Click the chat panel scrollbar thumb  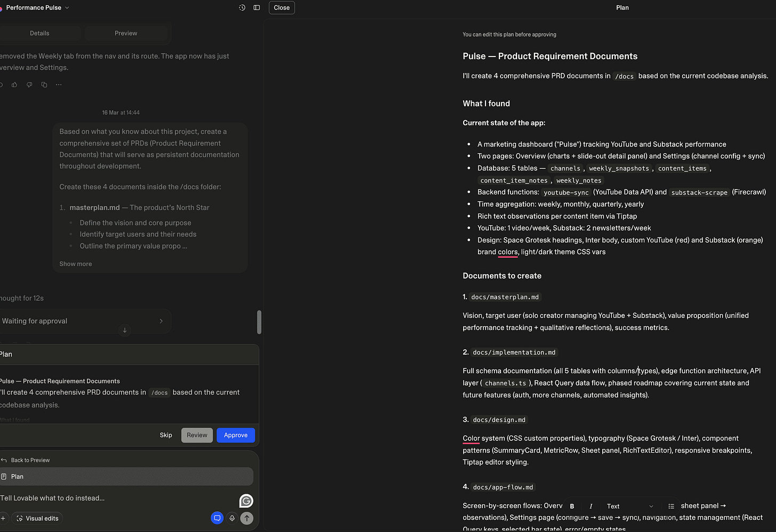(x=259, y=322)
